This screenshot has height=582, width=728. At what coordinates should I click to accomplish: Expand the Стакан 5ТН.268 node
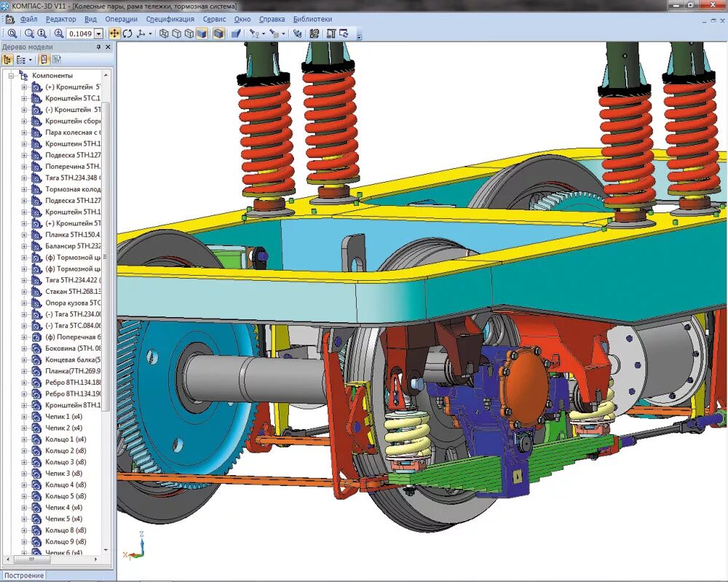[24, 292]
